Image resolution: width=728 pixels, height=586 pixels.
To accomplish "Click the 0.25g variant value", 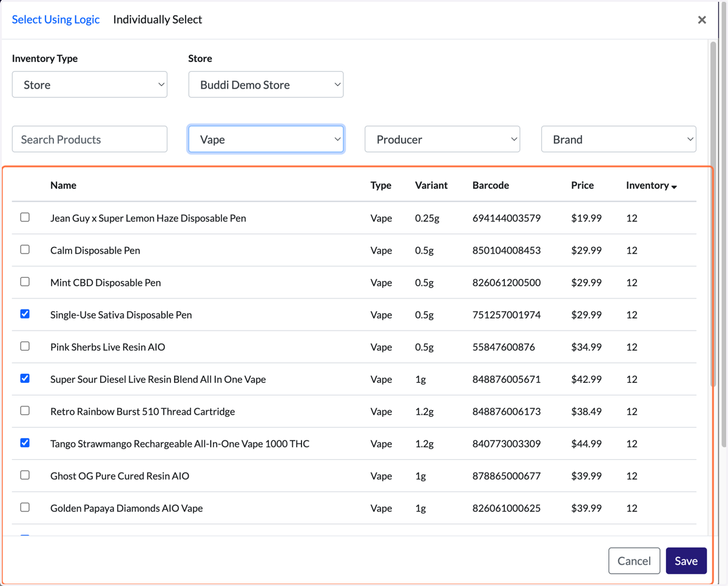I will click(427, 218).
